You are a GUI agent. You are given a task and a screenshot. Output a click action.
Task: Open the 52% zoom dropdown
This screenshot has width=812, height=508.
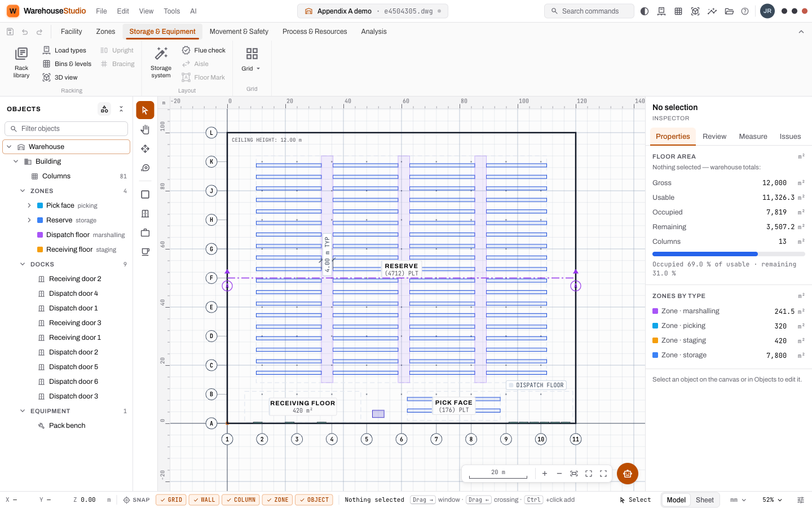point(772,500)
